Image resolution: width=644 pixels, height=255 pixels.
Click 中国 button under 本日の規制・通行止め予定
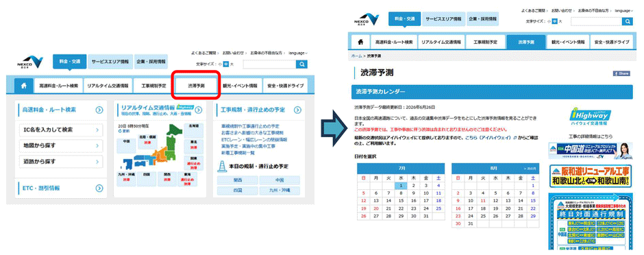[280, 180]
